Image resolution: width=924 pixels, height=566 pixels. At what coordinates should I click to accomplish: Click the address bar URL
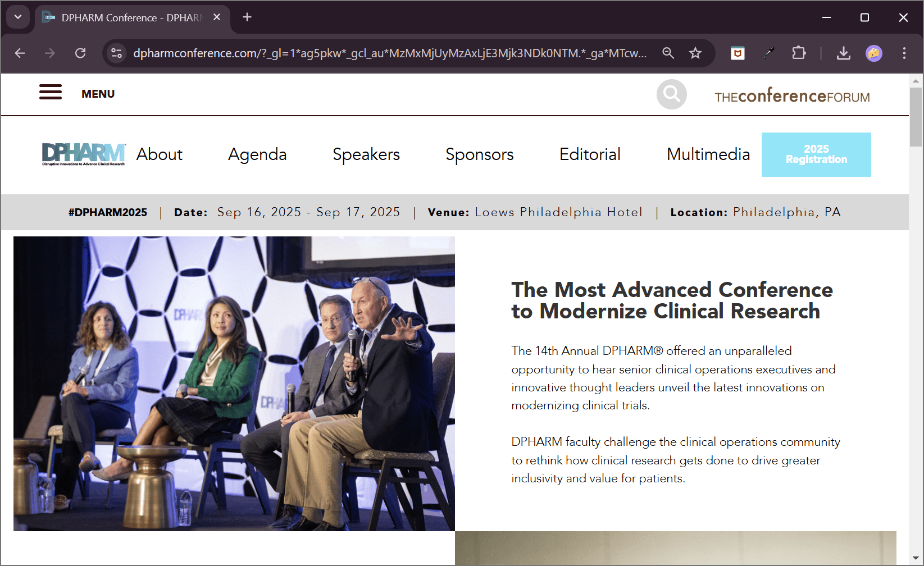[390, 53]
